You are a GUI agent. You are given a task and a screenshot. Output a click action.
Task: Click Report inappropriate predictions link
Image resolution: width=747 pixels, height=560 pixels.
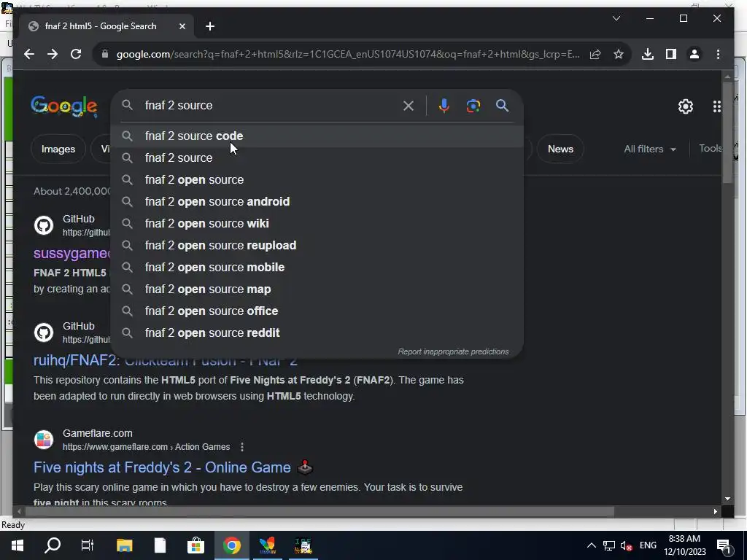(453, 352)
